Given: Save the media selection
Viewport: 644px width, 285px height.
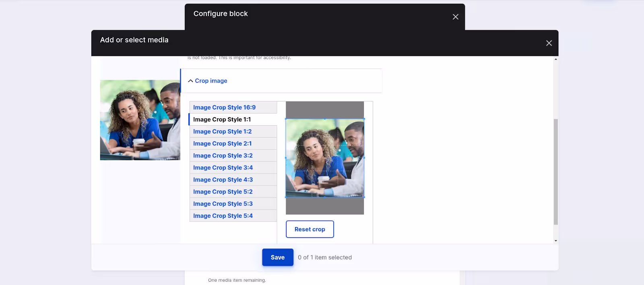Looking at the screenshot, I should pos(278,257).
